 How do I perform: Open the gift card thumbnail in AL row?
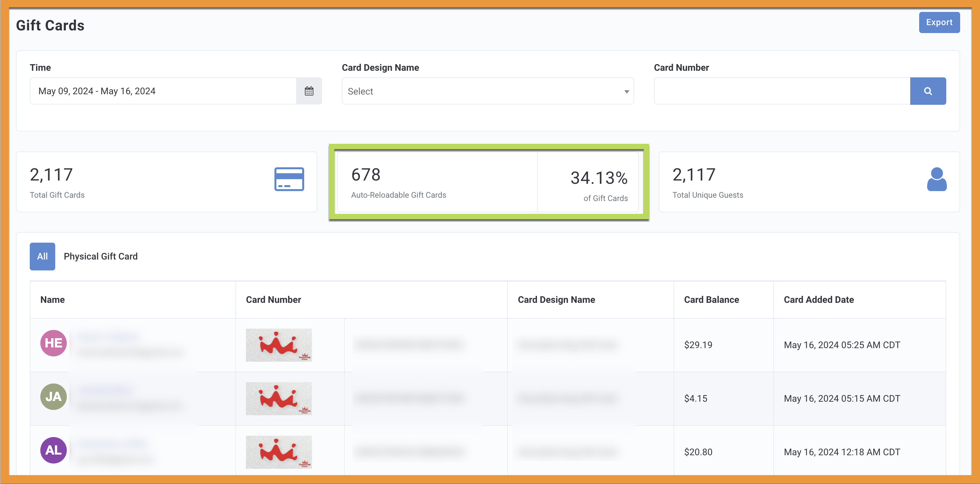[x=279, y=452]
